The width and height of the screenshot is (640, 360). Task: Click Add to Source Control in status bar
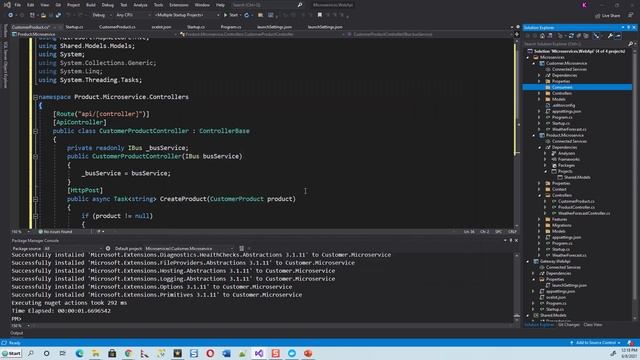tap(596, 343)
